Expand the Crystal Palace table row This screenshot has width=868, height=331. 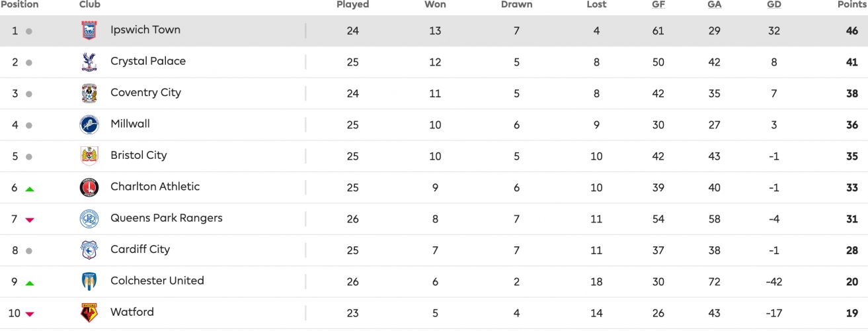434,62
